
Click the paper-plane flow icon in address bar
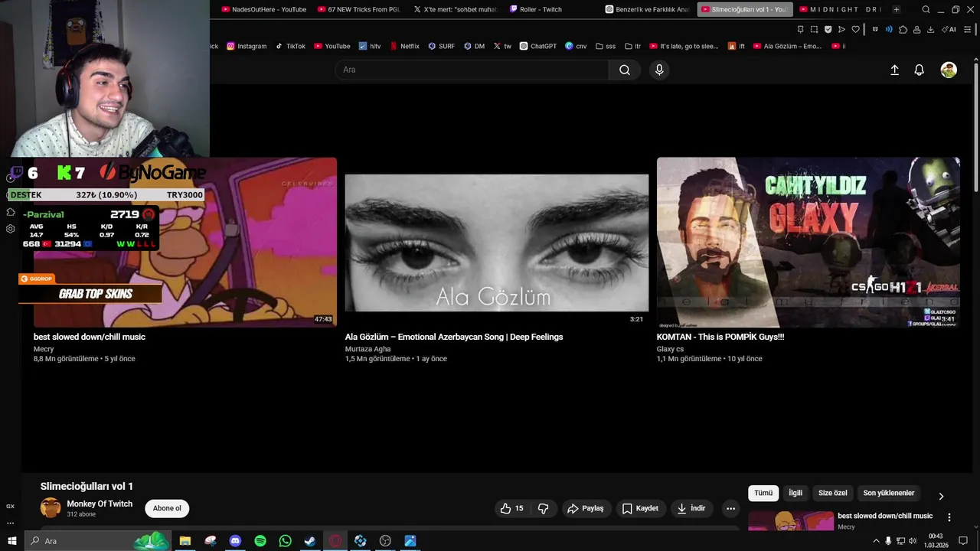coord(841,30)
